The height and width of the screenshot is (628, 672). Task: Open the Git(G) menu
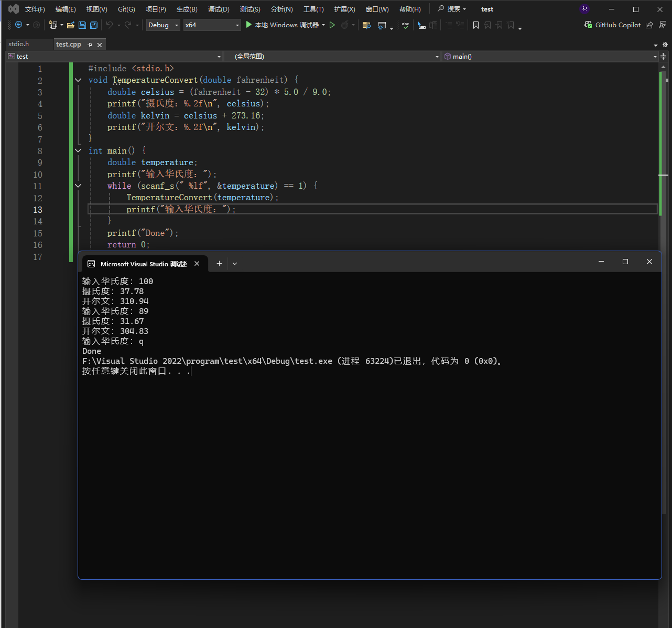click(x=126, y=9)
